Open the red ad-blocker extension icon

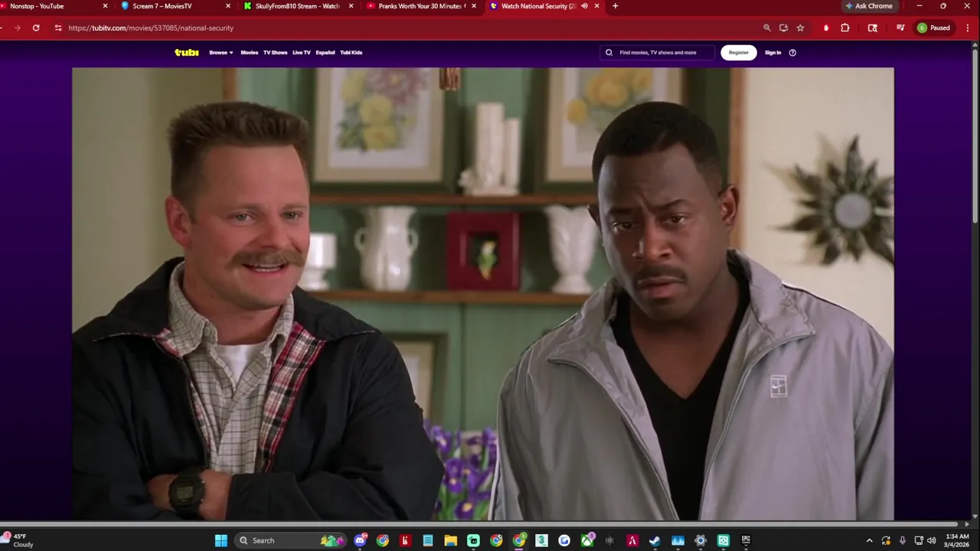825,28
